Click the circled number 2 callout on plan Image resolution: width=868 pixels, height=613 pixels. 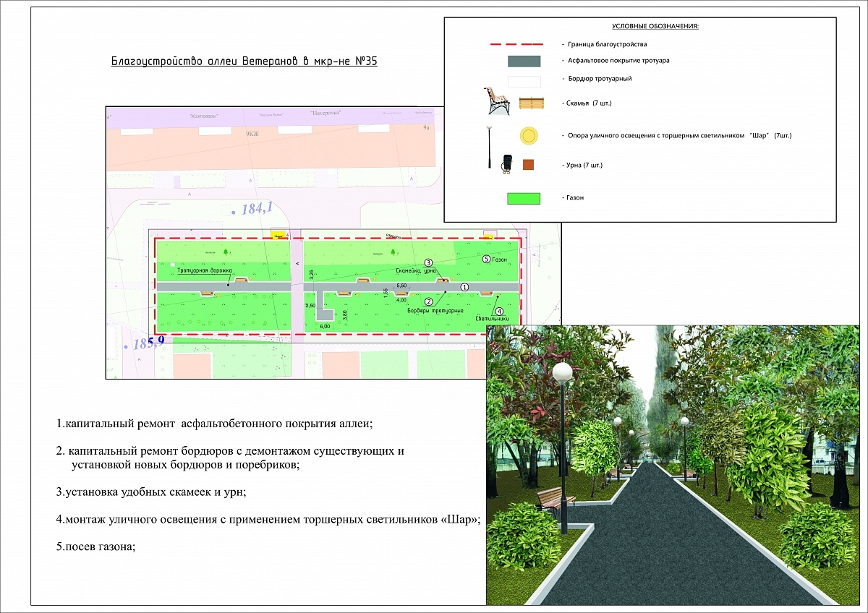coord(428,301)
